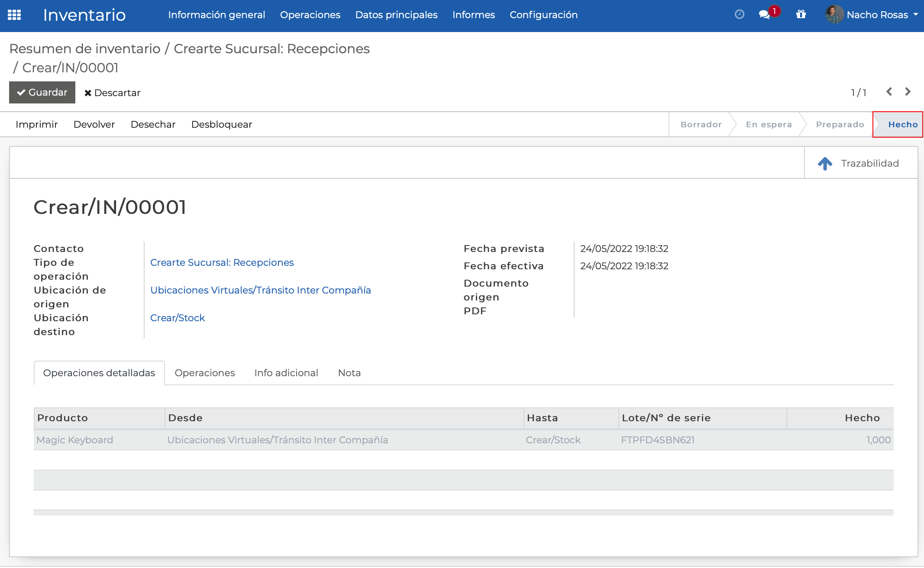This screenshot has height=568, width=924.
Task: Go to next record arrow
Action: pos(908,92)
